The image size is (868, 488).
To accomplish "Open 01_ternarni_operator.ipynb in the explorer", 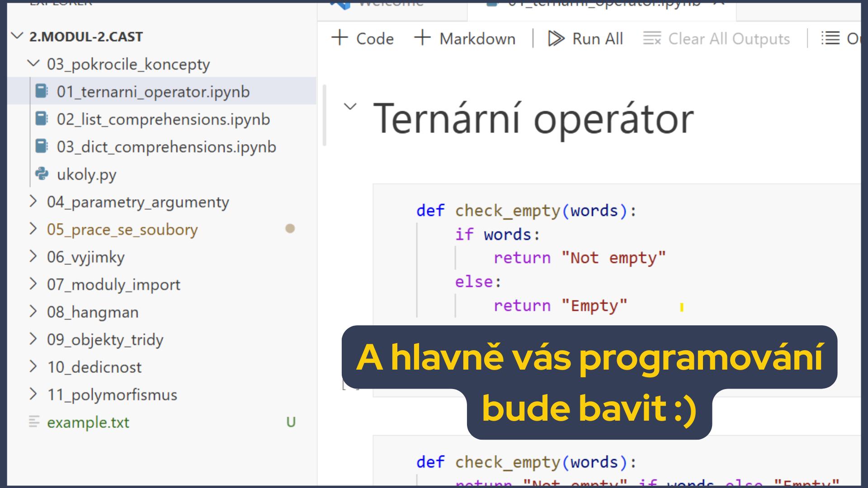I will coord(153,92).
